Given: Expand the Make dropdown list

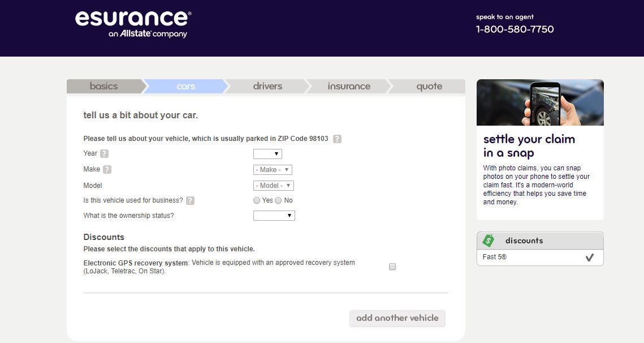Looking at the screenshot, I should tap(273, 170).
